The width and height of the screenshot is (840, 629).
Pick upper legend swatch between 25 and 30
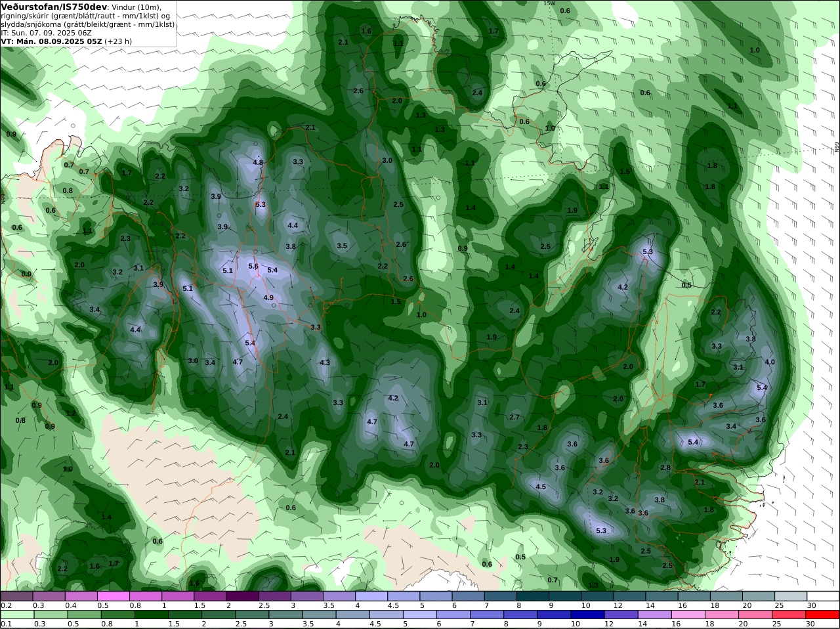pyautogui.click(x=789, y=596)
